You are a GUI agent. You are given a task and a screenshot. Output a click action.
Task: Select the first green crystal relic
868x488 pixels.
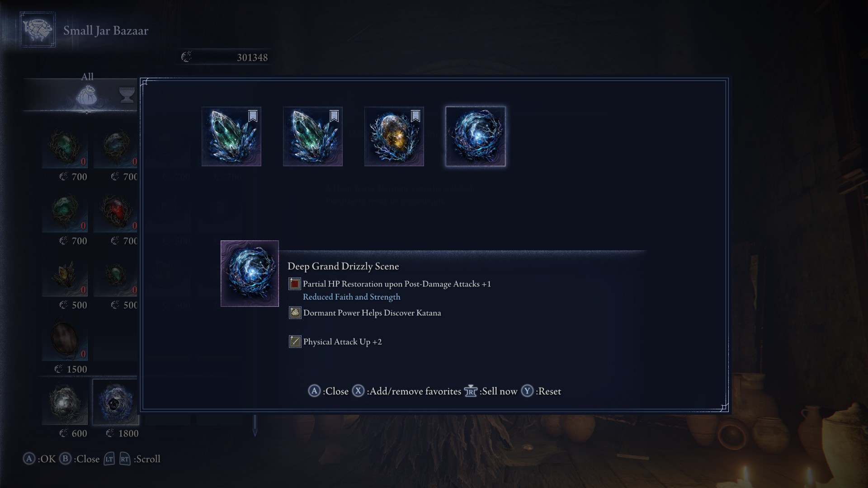(231, 136)
